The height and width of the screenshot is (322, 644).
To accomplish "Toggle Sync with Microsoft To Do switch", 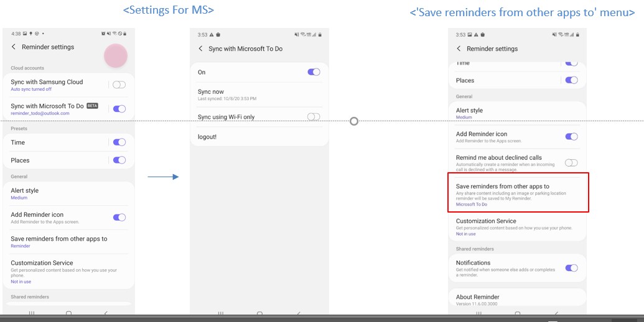I will click(x=119, y=109).
